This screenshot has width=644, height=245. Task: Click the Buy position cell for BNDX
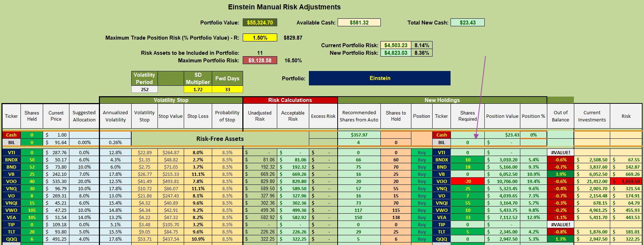tap(421, 160)
